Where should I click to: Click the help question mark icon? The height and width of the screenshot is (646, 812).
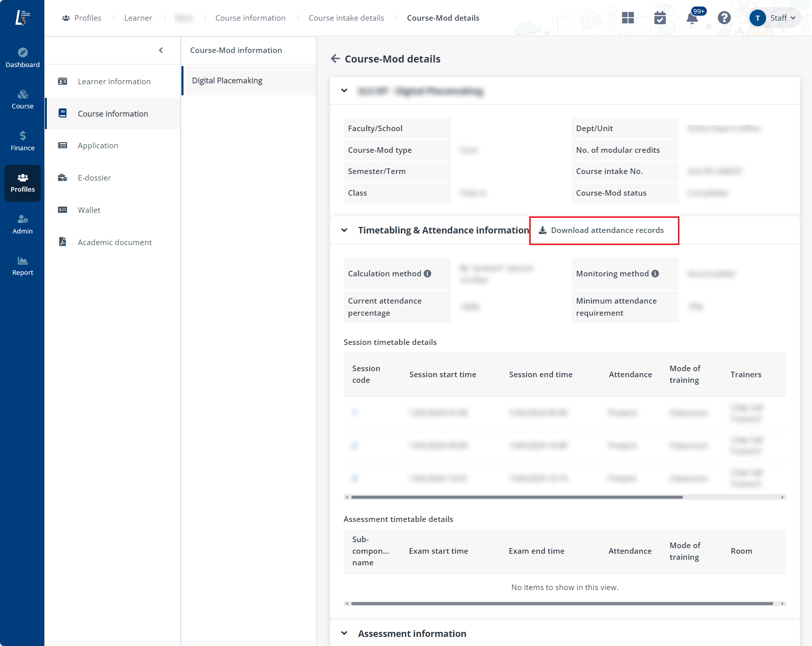724,18
